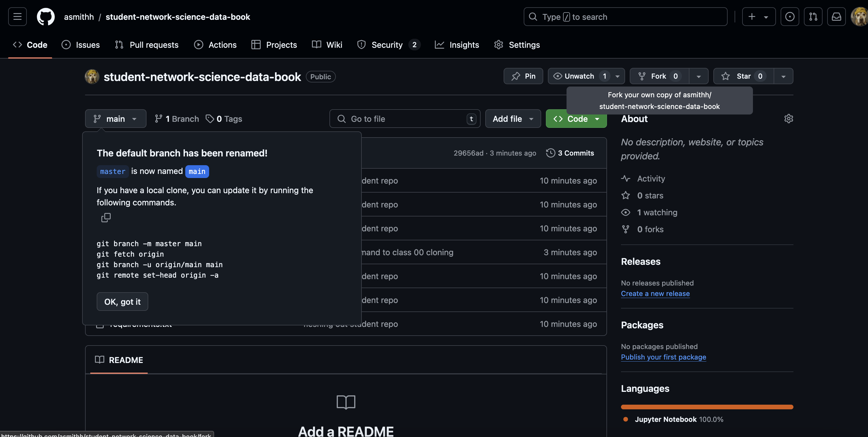Click the large repository title heading

[202, 77]
